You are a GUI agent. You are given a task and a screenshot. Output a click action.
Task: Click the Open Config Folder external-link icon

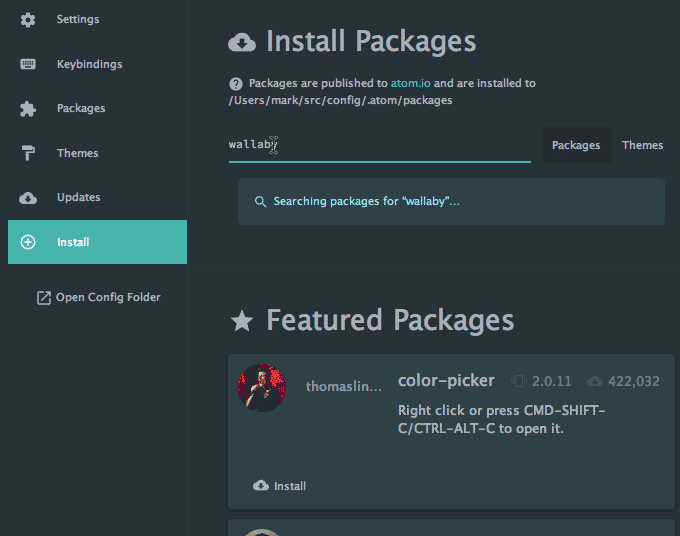click(44, 298)
